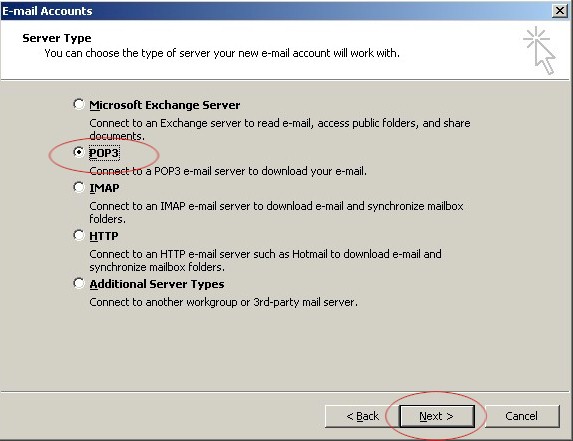Screen dimensions: 573x441
Task: Select Additional Server Types radio circle
Action: 79,283
